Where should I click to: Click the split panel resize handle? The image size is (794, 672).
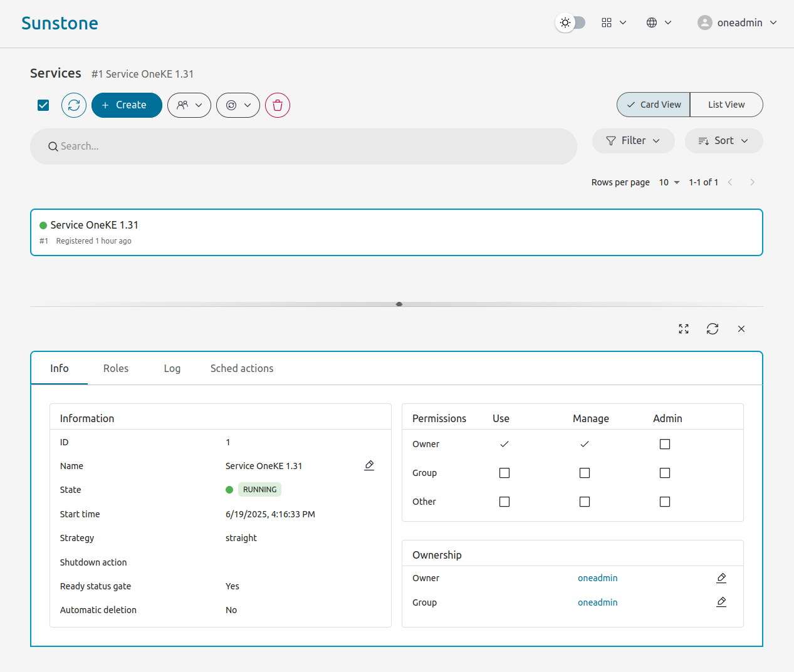pyautogui.click(x=399, y=304)
